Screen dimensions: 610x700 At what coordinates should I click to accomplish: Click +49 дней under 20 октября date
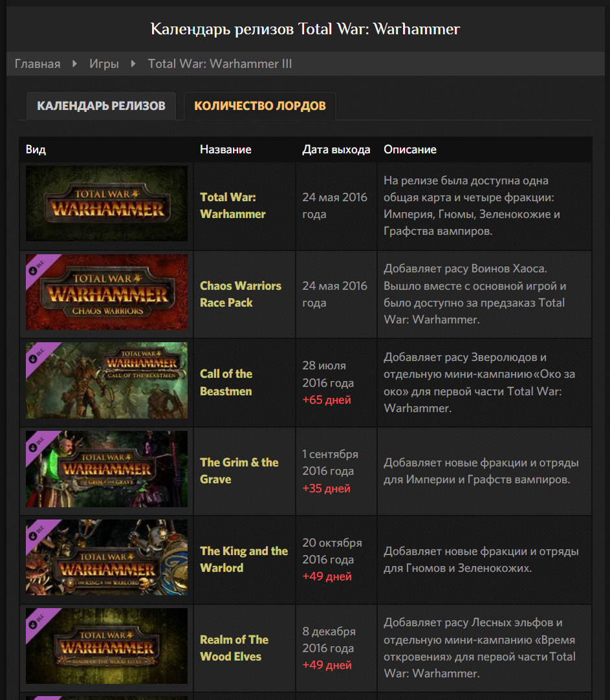(327, 576)
